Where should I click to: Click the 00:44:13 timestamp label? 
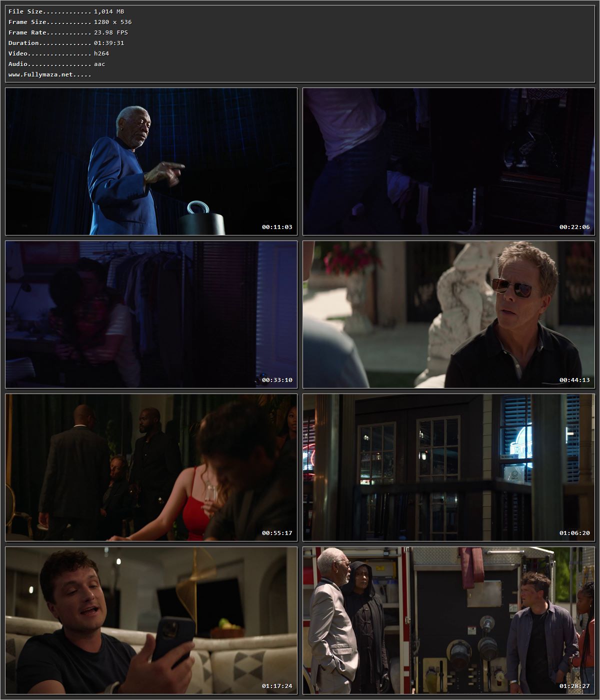(x=574, y=380)
